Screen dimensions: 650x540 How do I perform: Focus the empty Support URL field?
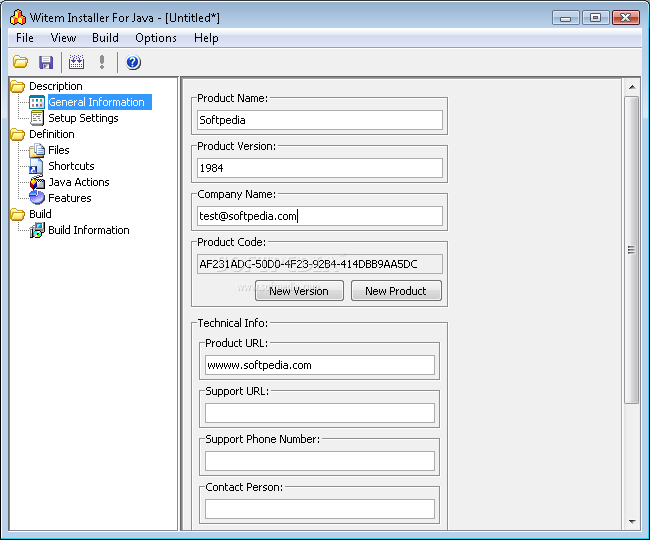pos(320,413)
